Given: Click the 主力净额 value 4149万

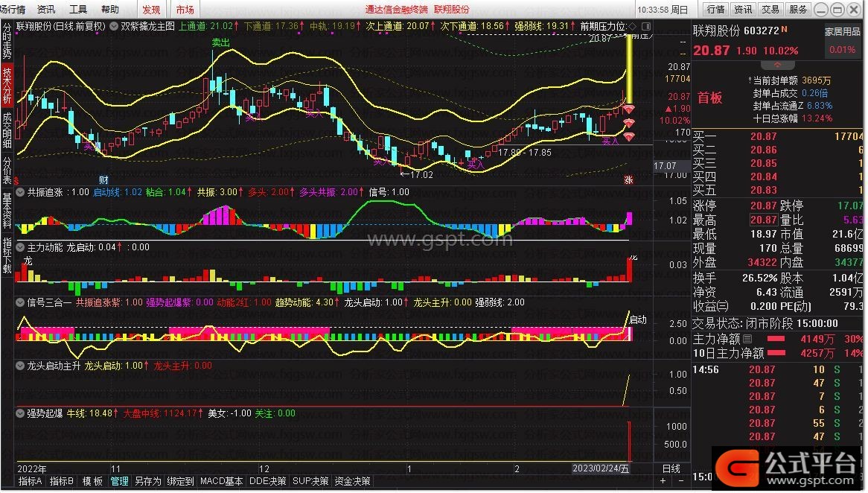Looking at the screenshot, I should 817,338.
